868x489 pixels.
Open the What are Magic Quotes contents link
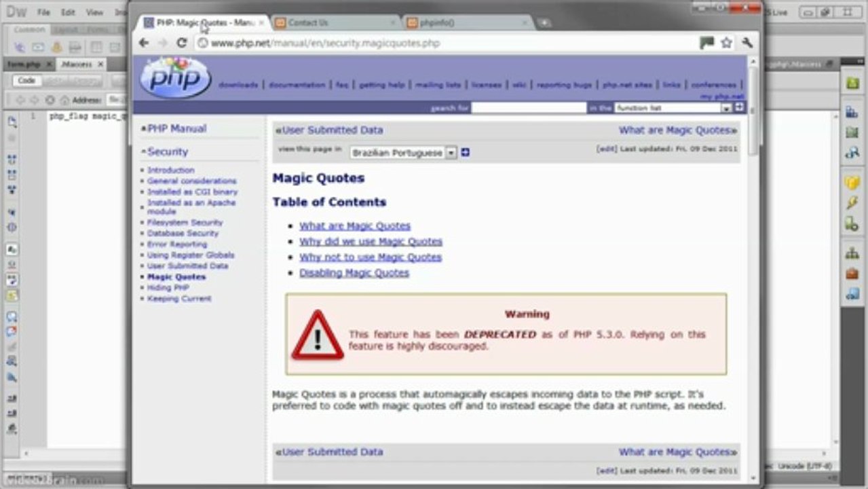click(x=355, y=225)
